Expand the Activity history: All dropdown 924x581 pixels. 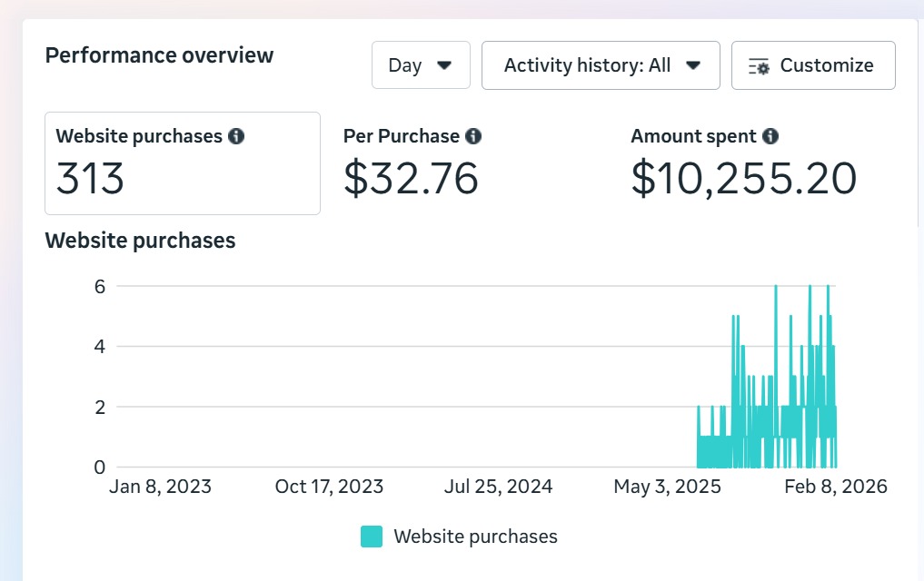600,65
